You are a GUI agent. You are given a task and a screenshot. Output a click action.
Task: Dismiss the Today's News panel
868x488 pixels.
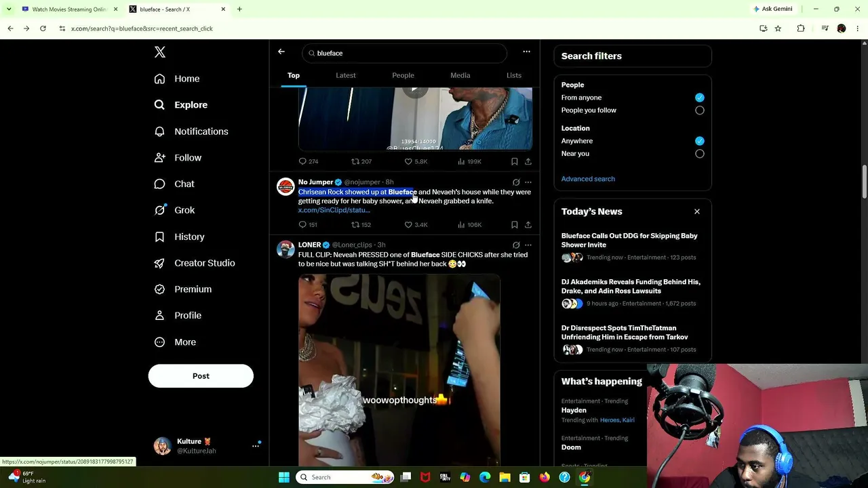[697, 211]
